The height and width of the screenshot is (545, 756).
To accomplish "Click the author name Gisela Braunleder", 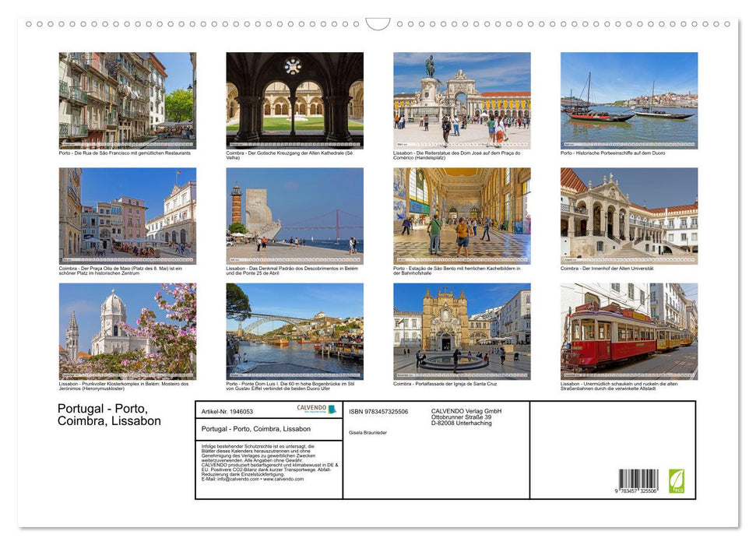I will pyautogui.click(x=367, y=434).
